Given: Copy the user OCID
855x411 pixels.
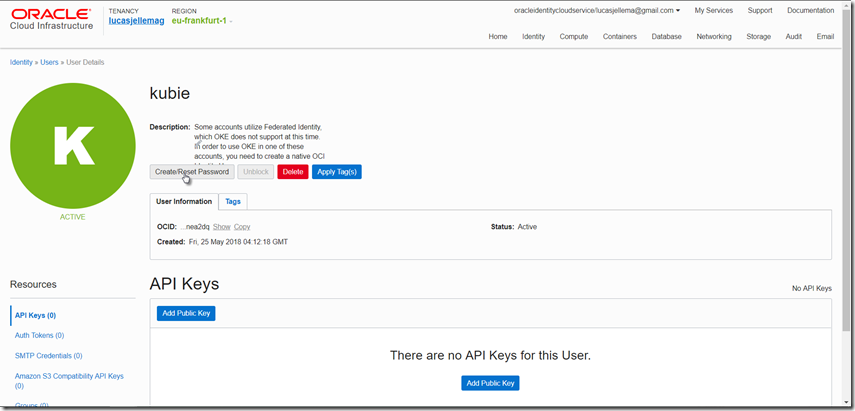Looking at the screenshot, I should pos(242,227).
